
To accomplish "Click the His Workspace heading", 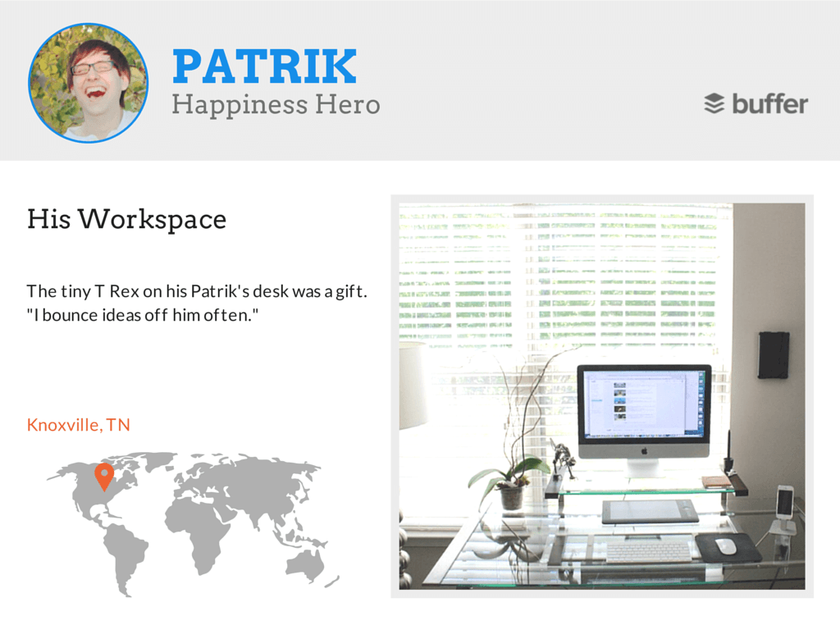I will 126,219.
